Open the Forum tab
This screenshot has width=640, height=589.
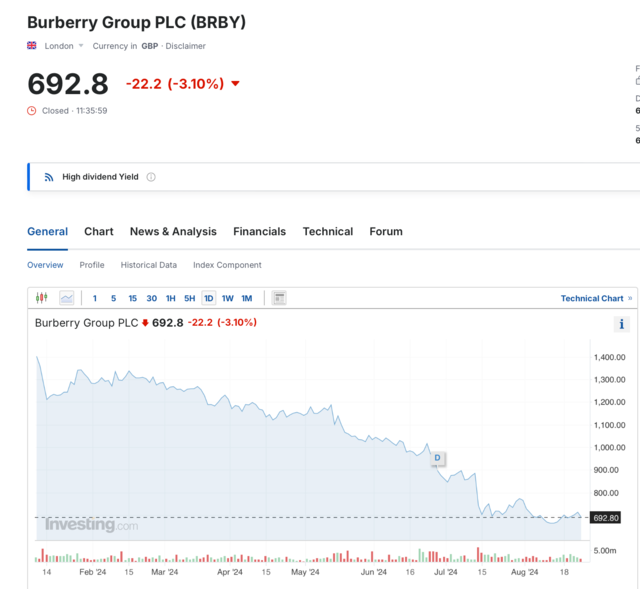386,231
